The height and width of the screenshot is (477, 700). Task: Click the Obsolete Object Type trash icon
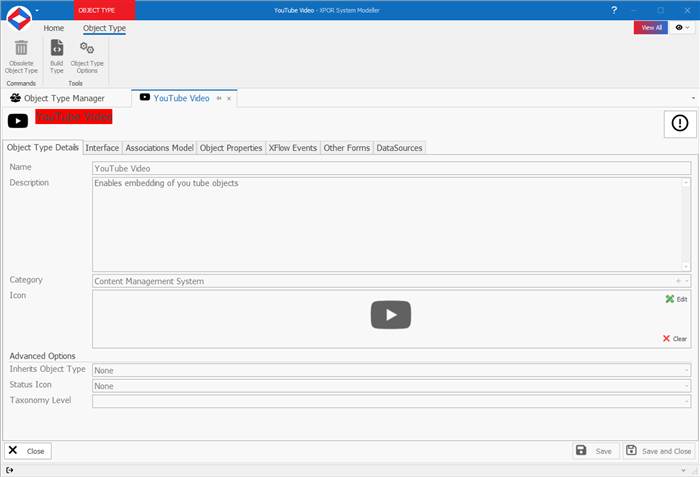point(21,48)
